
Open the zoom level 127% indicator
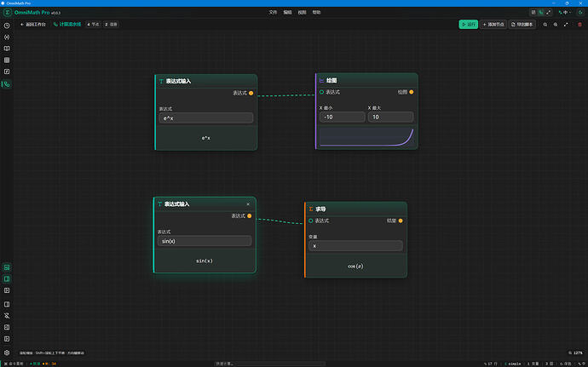click(575, 353)
